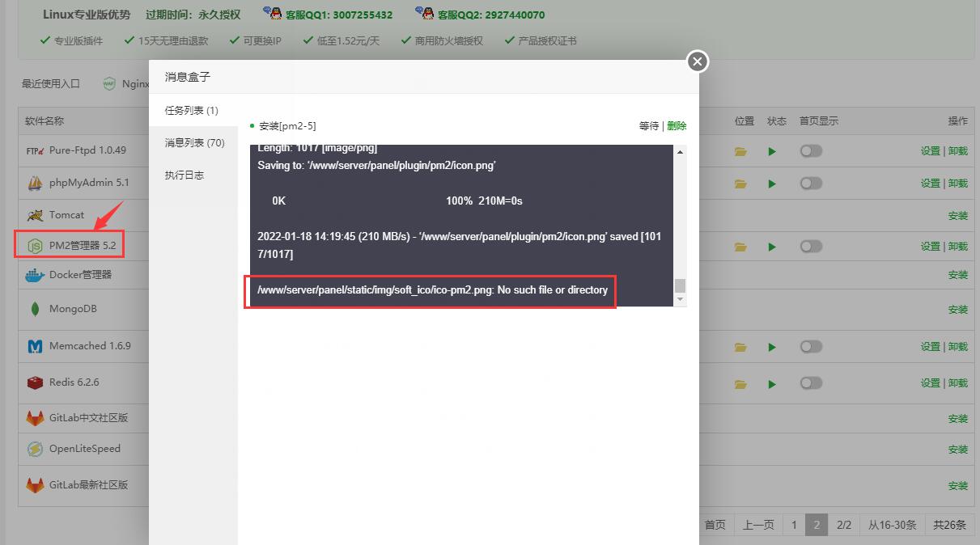Switch to 任务列表 (1) tab
The height and width of the screenshot is (545, 980).
(193, 111)
